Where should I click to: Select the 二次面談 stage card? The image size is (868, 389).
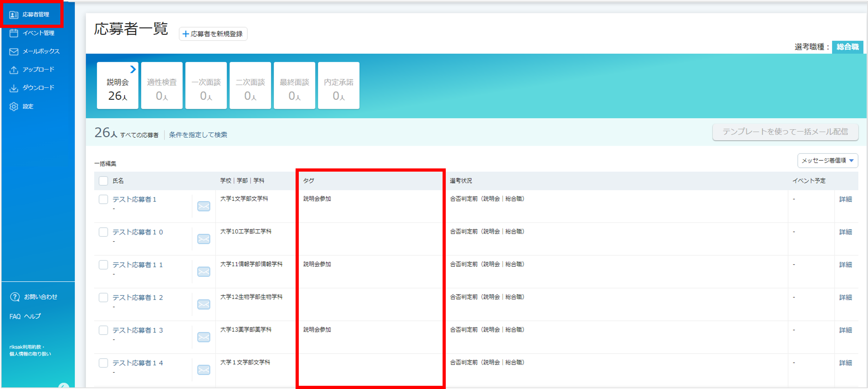pos(250,85)
